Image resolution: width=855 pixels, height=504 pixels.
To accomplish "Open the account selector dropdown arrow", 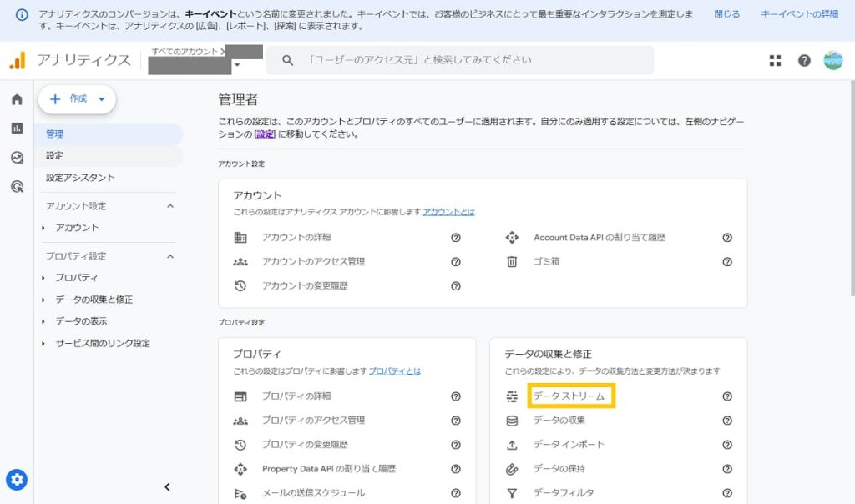I will 237,65.
